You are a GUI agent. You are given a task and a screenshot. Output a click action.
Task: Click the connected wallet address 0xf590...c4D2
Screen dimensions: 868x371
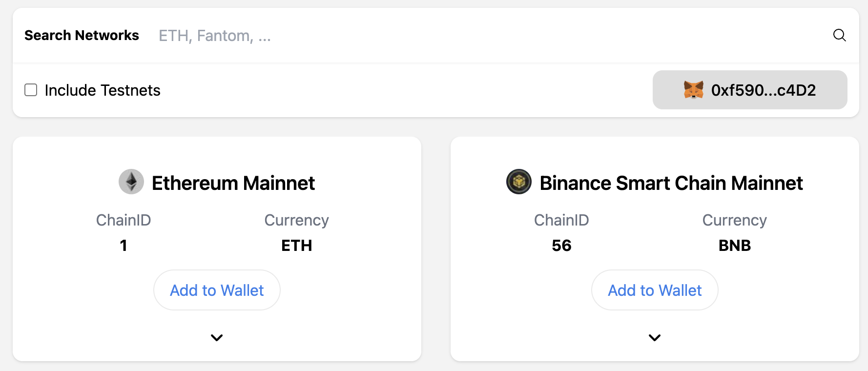(750, 90)
